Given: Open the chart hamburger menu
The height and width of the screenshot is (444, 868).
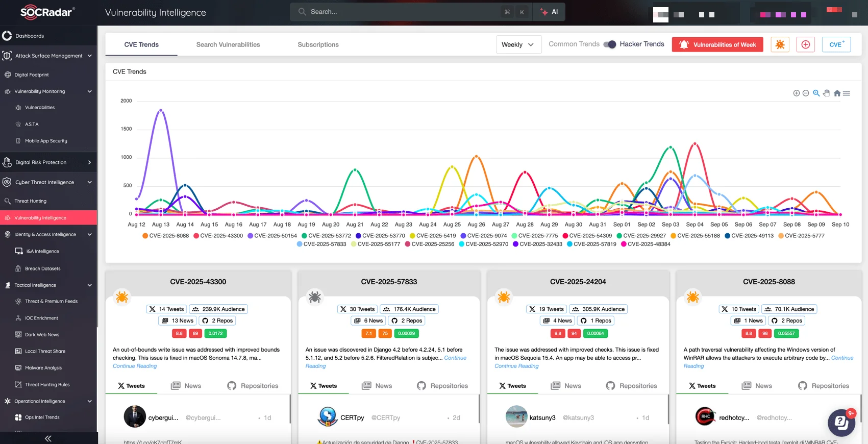Looking at the screenshot, I should point(847,93).
